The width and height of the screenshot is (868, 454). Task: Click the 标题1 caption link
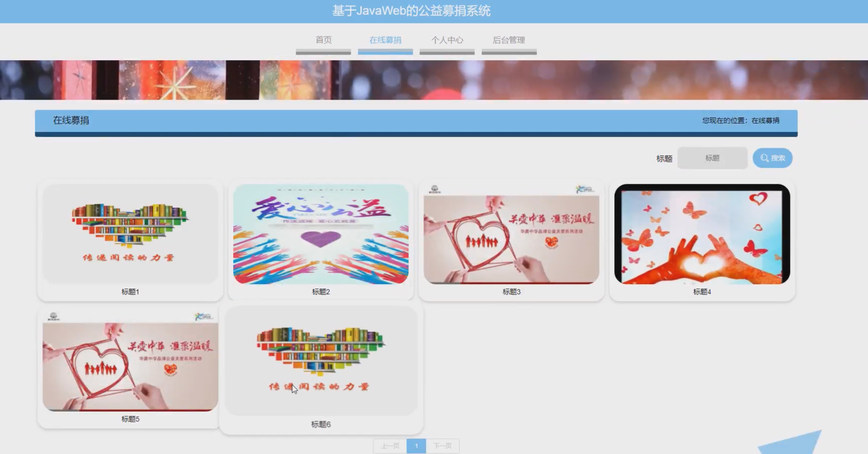coord(130,291)
